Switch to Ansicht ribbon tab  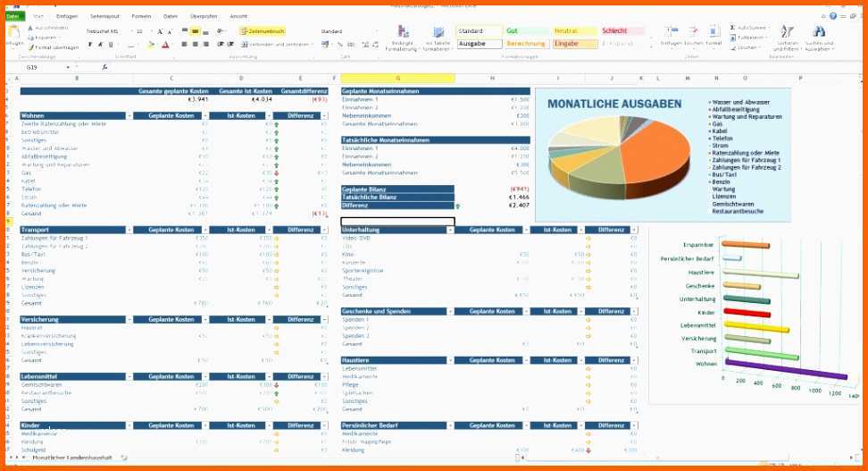click(x=238, y=17)
